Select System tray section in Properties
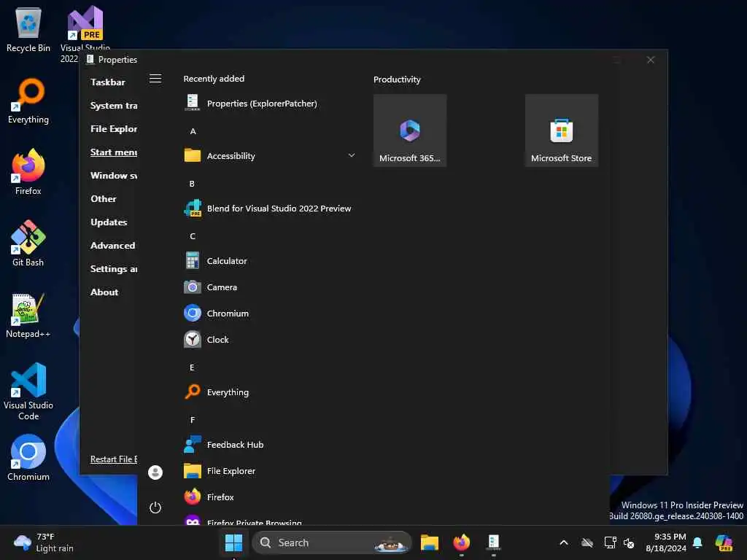 click(x=114, y=105)
